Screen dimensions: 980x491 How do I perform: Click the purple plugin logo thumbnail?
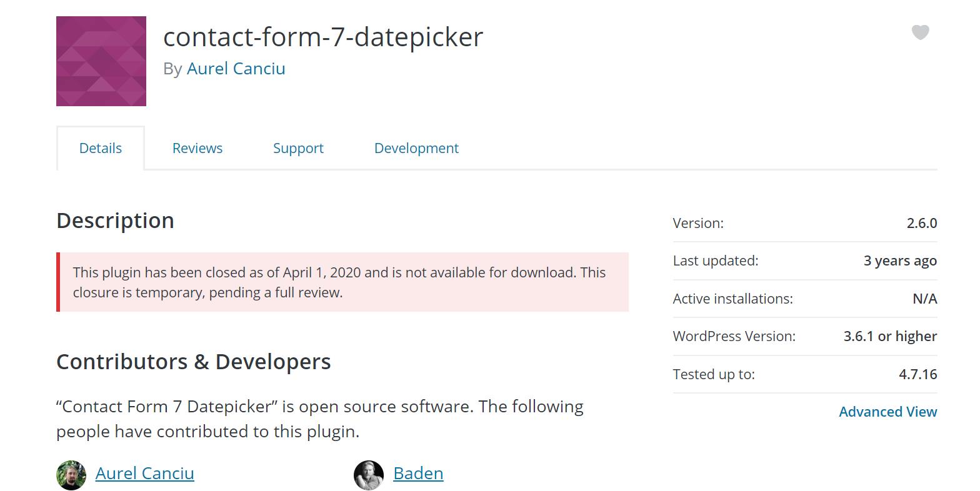point(101,61)
